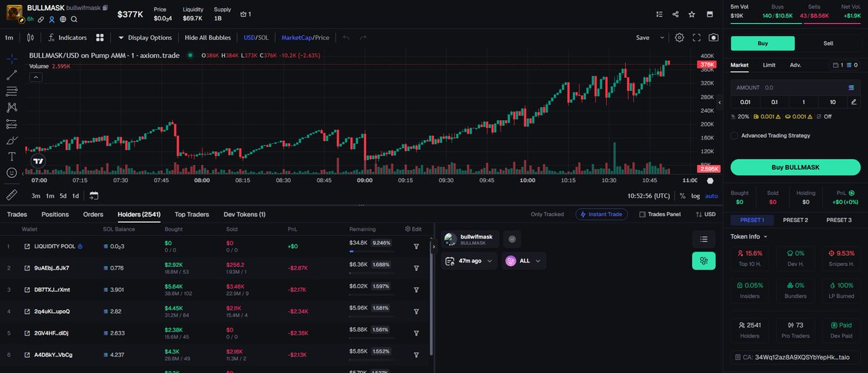Toggle the panel layout icon in header

710,14
